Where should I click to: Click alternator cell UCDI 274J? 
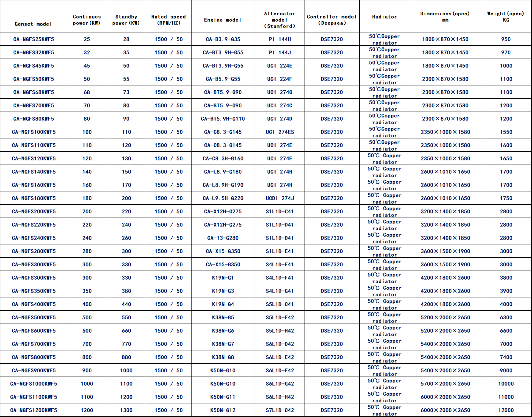point(280,198)
